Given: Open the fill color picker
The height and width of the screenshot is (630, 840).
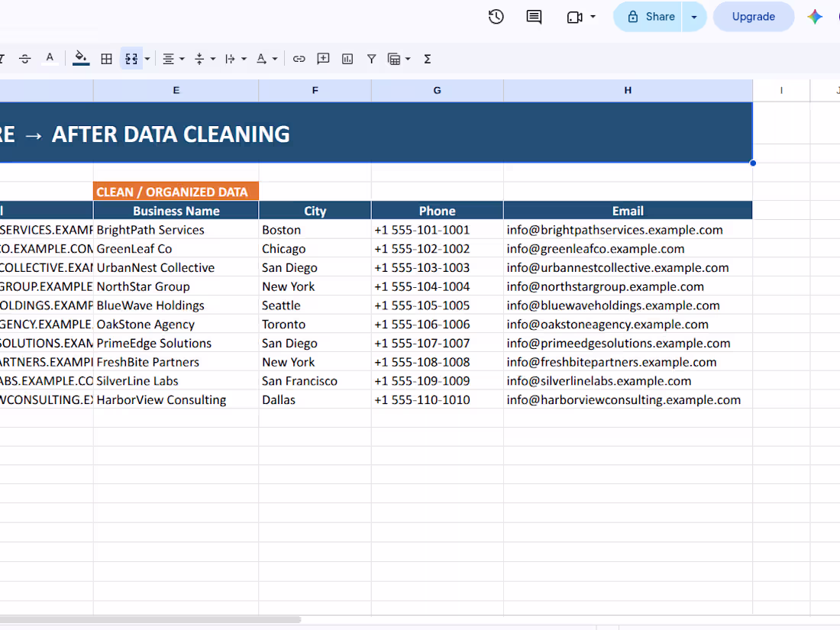Looking at the screenshot, I should click(x=81, y=59).
